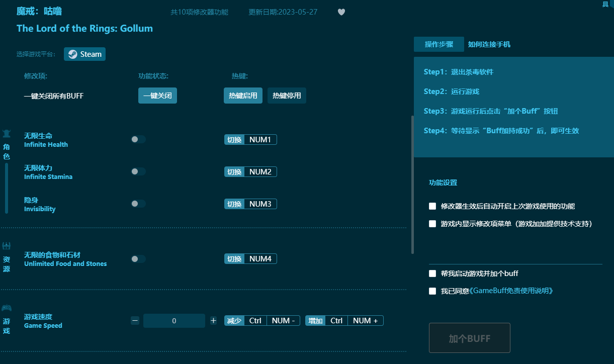Click NUM1 hotkey for Infinite Health
Image resolution: width=614 pixels, height=364 pixels.
pyautogui.click(x=260, y=139)
